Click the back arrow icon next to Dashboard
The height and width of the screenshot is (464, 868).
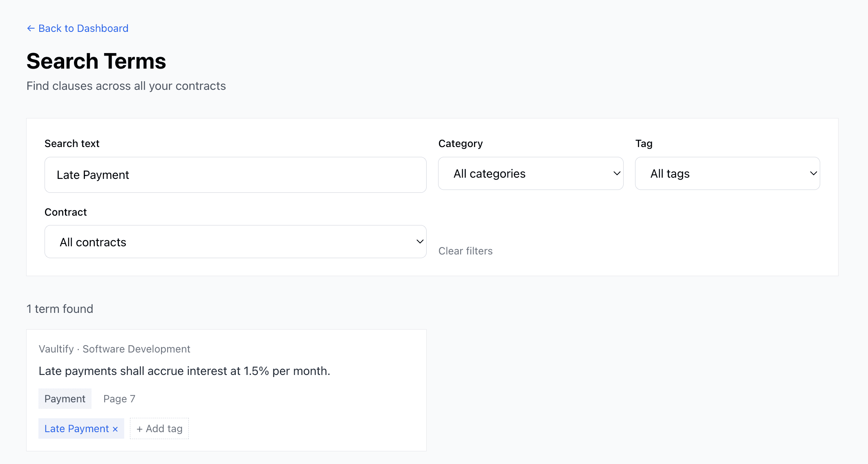pyautogui.click(x=31, y=28)
